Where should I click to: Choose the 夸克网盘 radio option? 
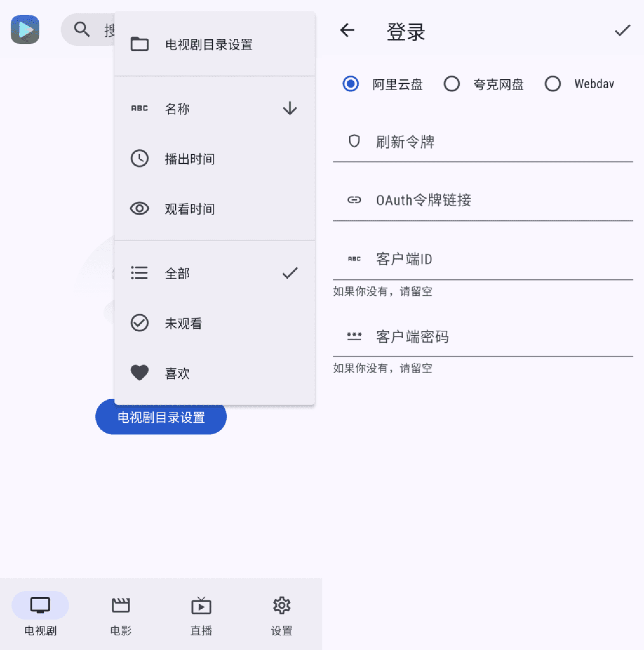(x=452, y=84)
